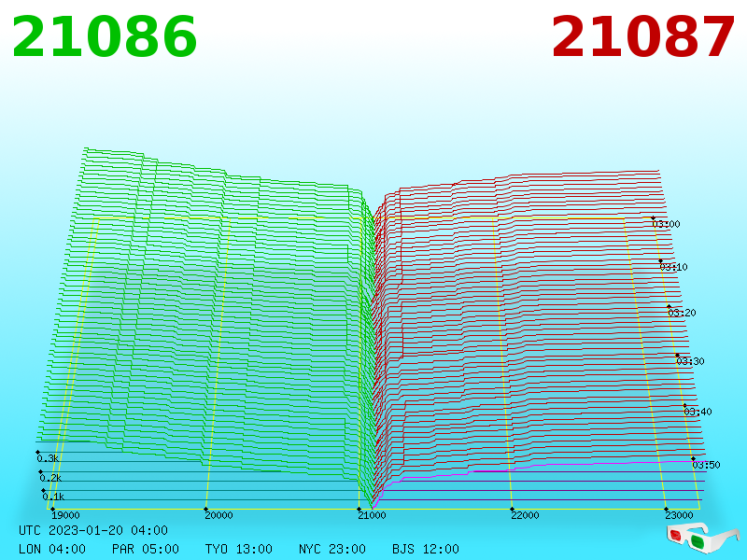Viewport: 747px width, 560px height.
Task: Click the TYO 13:00 time label
Action: point(239,549)
